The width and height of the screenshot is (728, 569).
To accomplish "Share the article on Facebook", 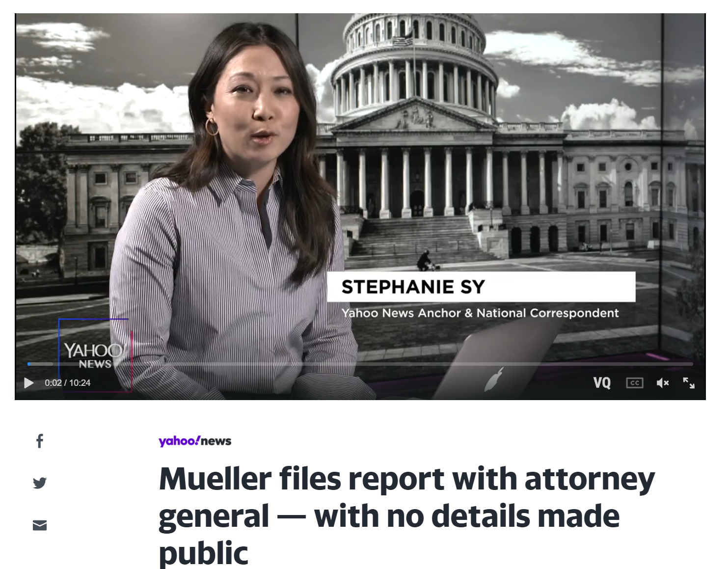I will tap(40, 441).
